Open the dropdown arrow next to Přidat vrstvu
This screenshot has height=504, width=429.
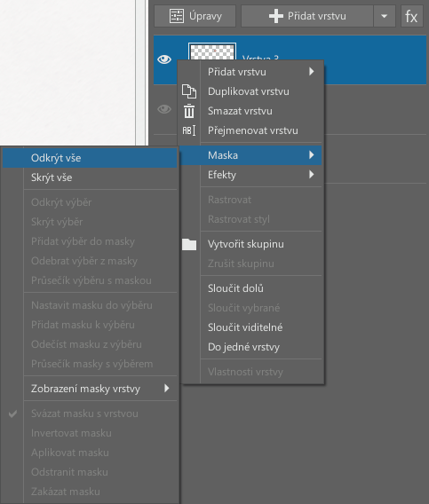pos(384,16)
